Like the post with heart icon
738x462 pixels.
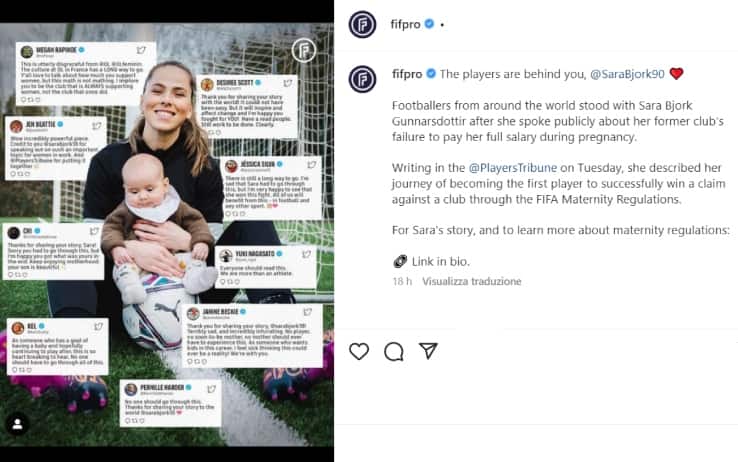coord(359,351)
